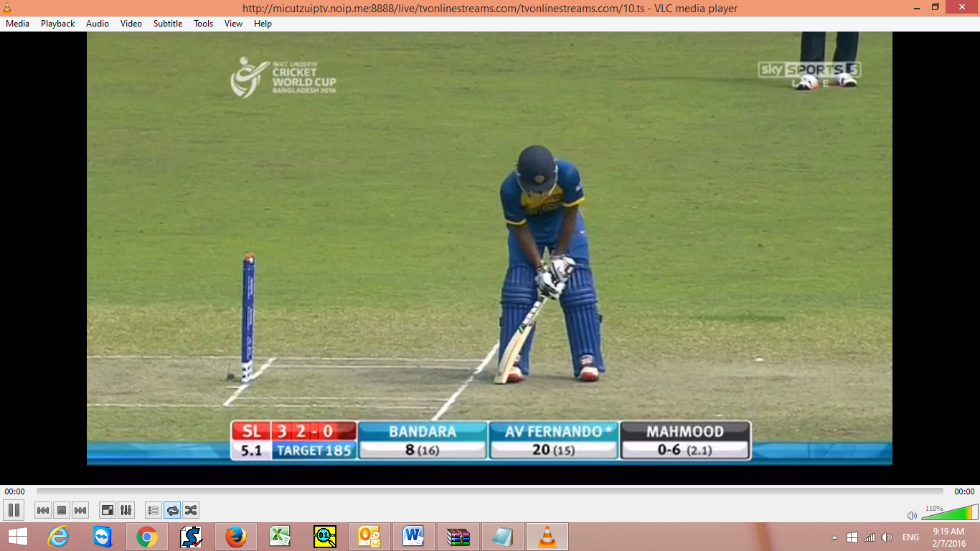Click the ENG input language indicator
980x551 pixels.
click(x=910, y=537)
